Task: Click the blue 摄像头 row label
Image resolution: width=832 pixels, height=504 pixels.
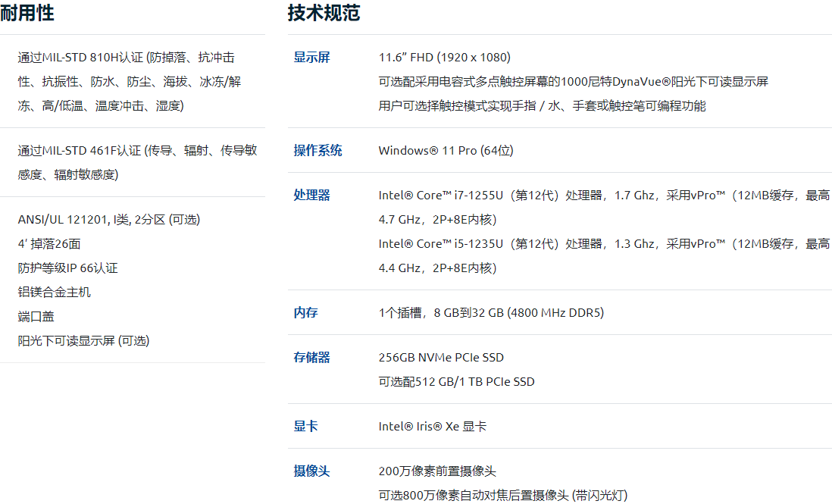Action: [x=312, y=471]
